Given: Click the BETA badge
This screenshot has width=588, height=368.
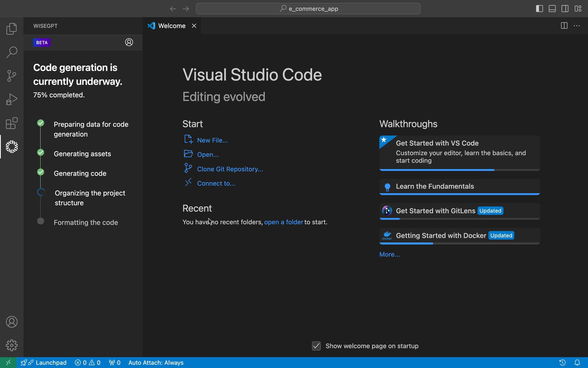Looking at the screenshot, I should 42,43.
